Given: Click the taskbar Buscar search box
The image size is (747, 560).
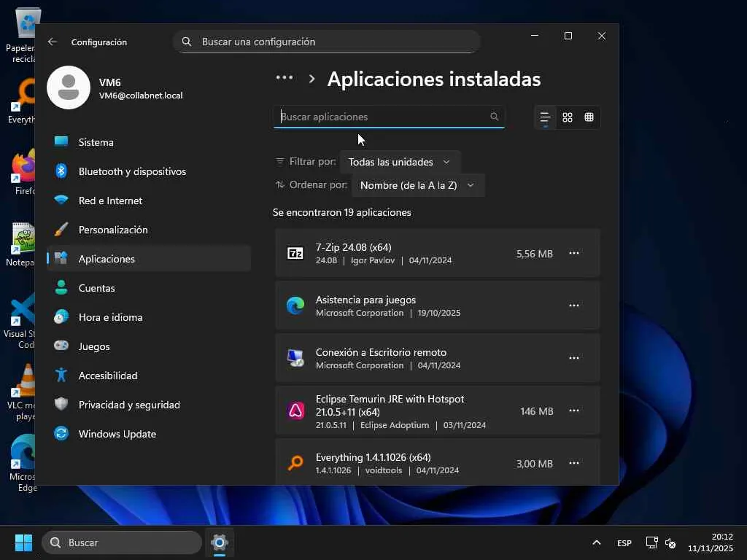Looking at the screenshot, I should (x=122, y=542).
